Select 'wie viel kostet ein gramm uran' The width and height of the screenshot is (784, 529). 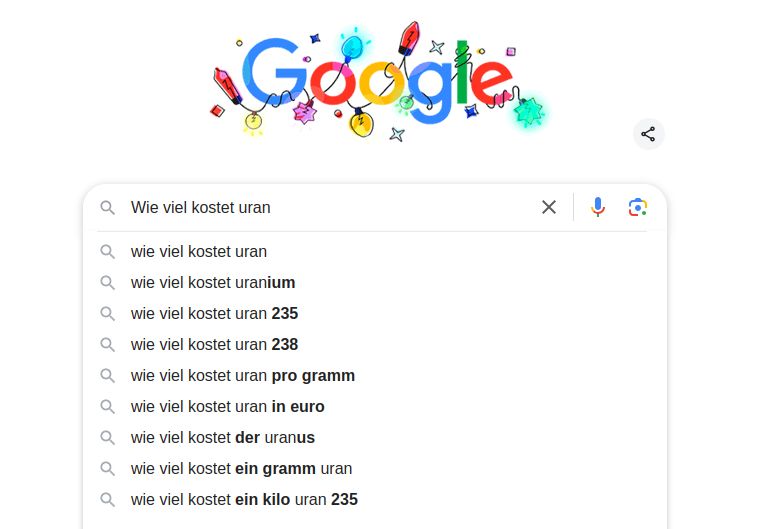pos(241,469)
